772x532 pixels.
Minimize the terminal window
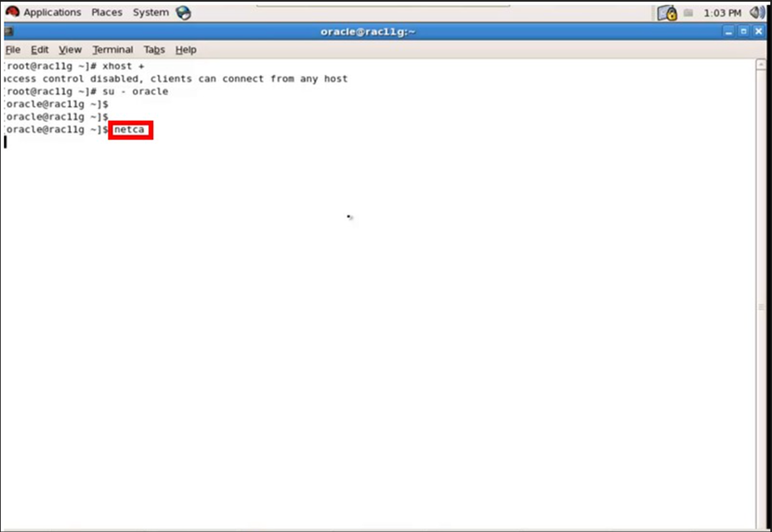[729, 32]
